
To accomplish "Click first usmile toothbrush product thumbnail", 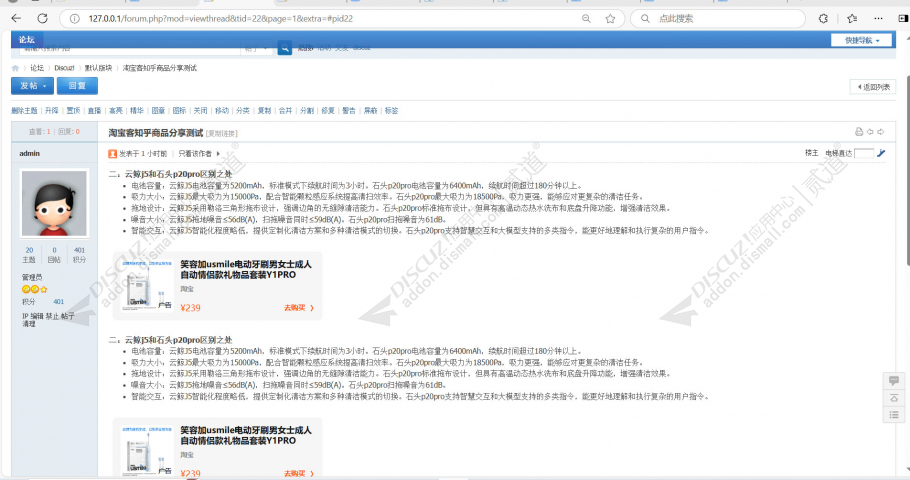I will pyautogui.click(x=147, y=286).
